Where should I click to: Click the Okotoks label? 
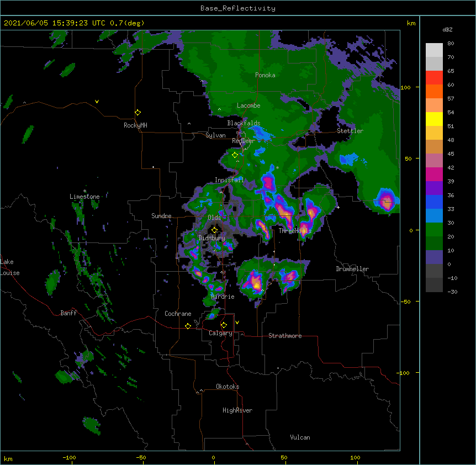click(x=228, y=387)
